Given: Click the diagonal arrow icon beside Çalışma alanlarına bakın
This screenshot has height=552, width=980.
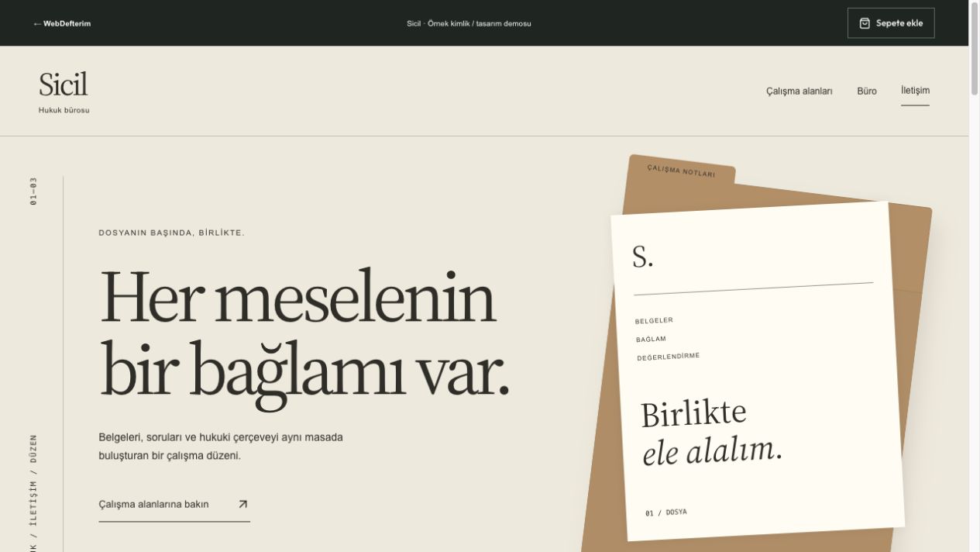Looking at the screenshot, I should pyautogui.click(x=242, y=504).
